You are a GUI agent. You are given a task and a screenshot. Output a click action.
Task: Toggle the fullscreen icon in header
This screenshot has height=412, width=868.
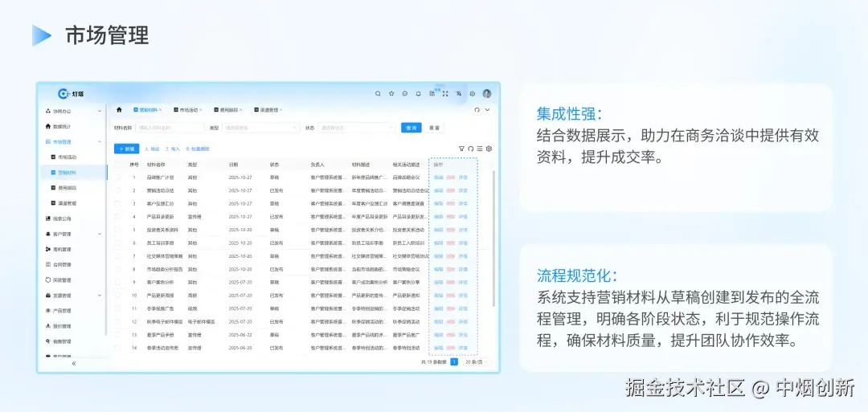click(445, 94)
